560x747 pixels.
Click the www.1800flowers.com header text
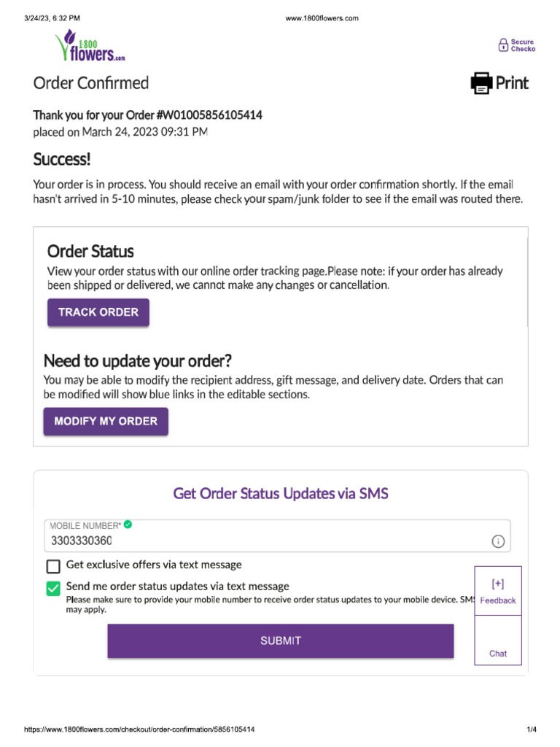click(322, 18)
